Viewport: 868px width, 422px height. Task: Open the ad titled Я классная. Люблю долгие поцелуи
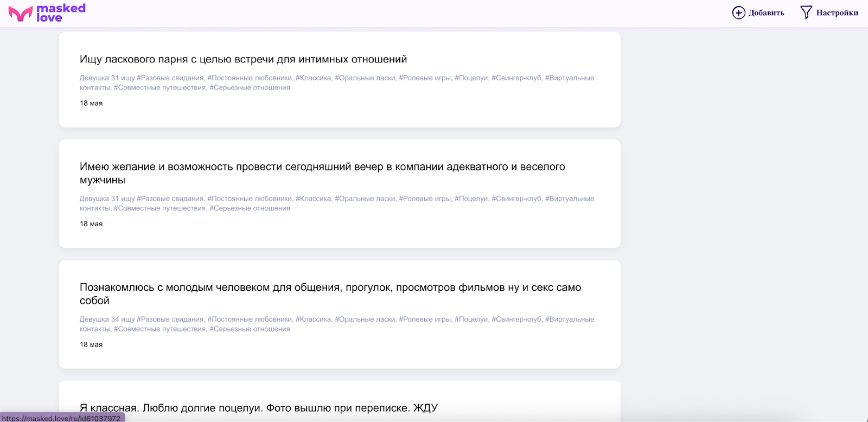click(259, 408)
